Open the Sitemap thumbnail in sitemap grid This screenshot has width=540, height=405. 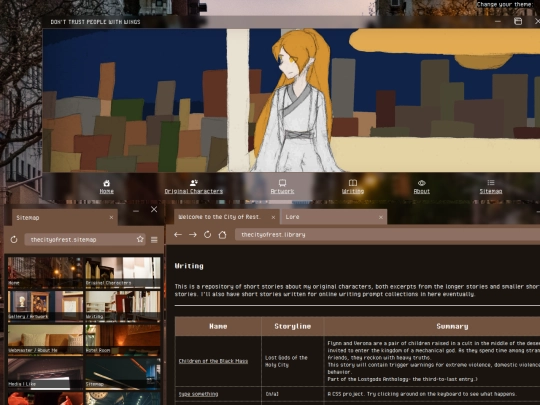pos(123,373)
